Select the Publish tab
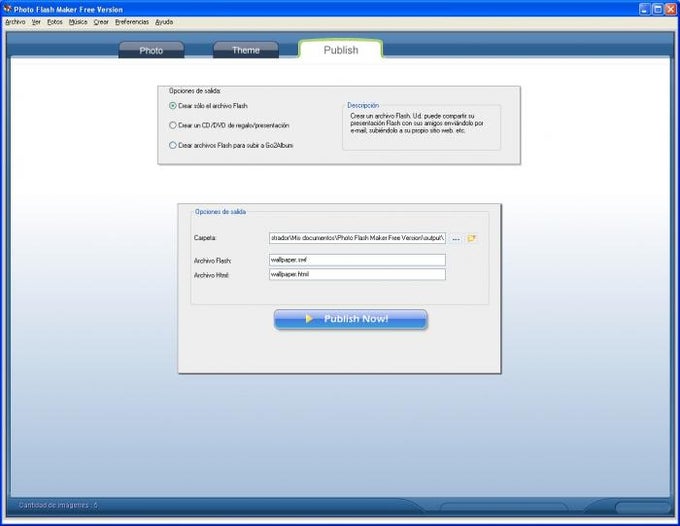The width and height of the screenshot is (680, 526). coord(340,49)
